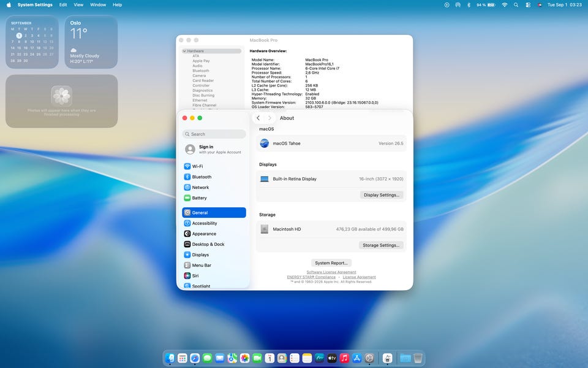Open Calendar app in the Dock
This screenshot has height=368, width=588.
point(269,358)
